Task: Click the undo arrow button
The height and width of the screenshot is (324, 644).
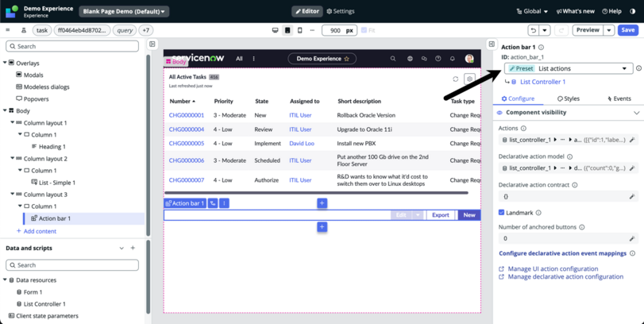Action: coord(534,30)
